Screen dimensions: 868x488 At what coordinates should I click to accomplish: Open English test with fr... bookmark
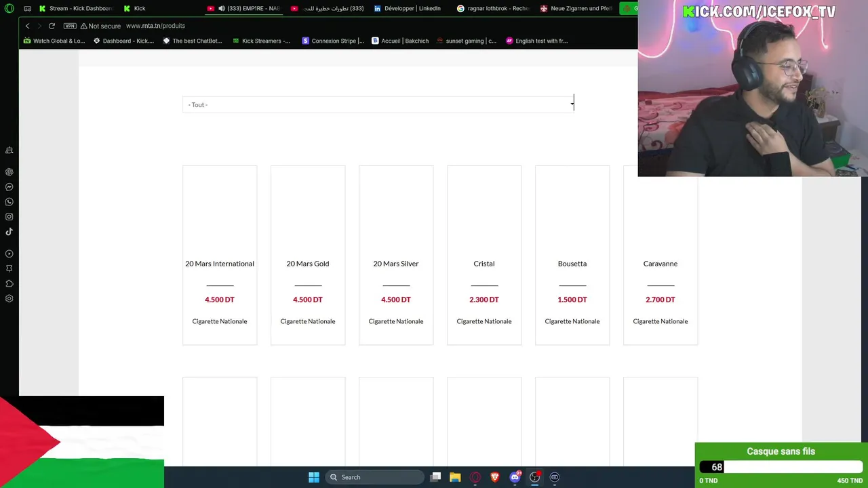pyautogui.click(x=536, y=41)
